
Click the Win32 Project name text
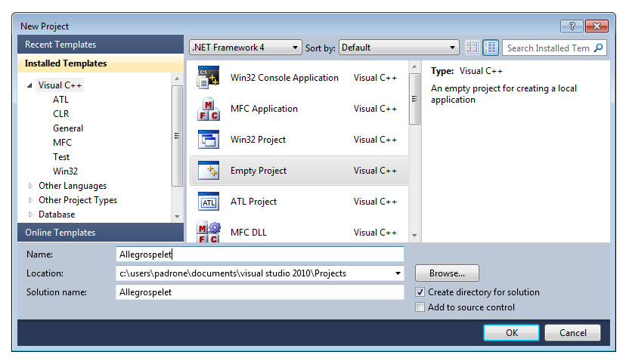[x=258, y=140]
